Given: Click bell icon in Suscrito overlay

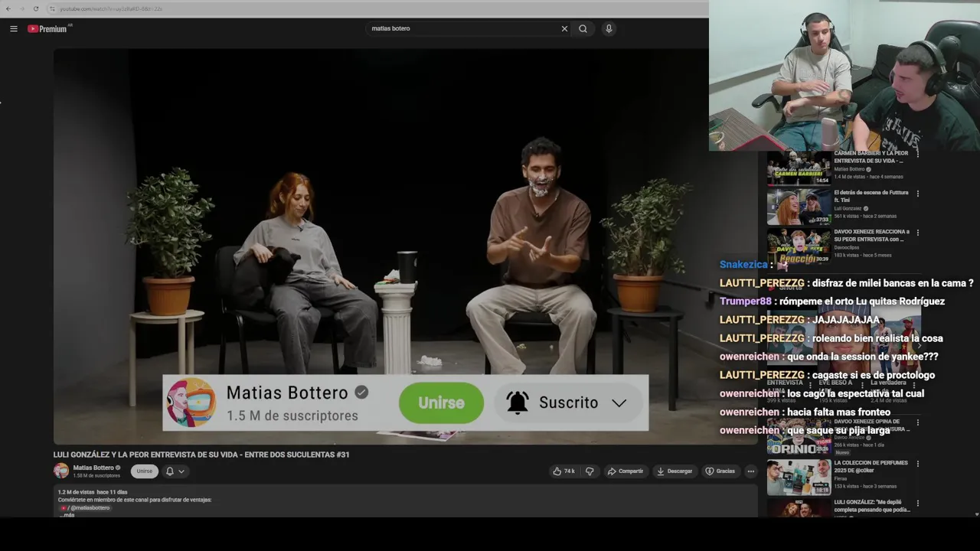Looking at the screenshot, I should click(x=518, y=403).
